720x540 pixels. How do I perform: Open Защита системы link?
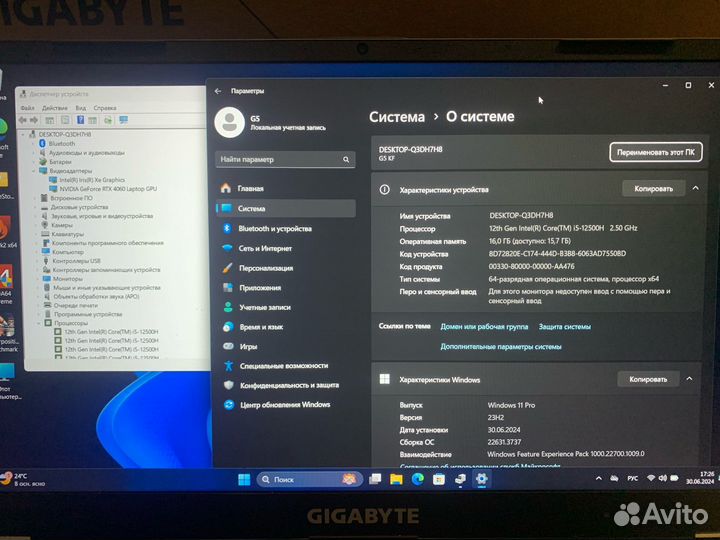[565, 327]
